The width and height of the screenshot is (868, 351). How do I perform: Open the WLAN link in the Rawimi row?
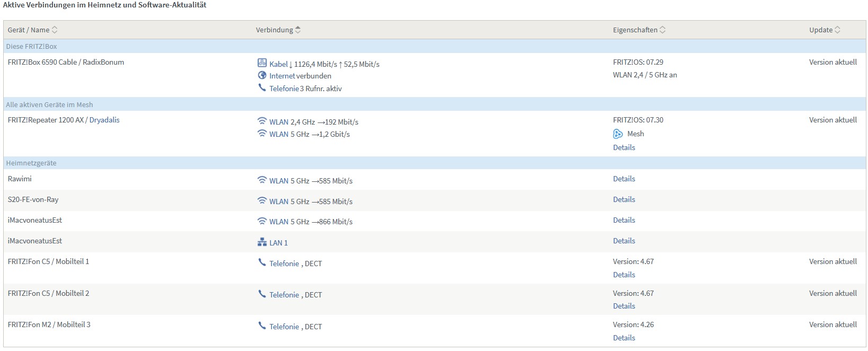pyautogui.click(x=278, y=181)
